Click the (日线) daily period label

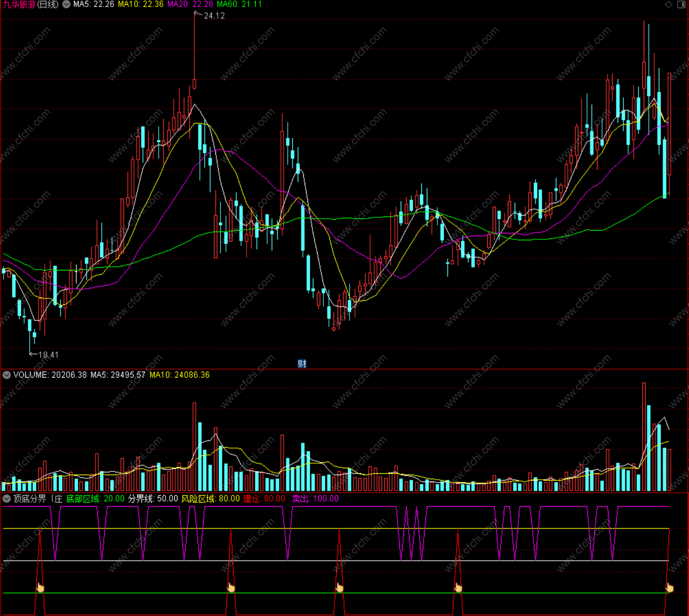click(48, 5)
